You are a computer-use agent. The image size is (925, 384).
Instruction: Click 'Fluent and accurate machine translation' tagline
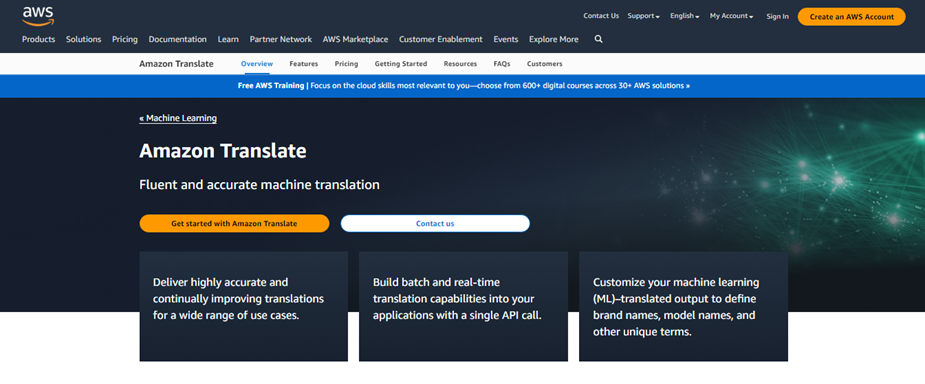point(260,185)
